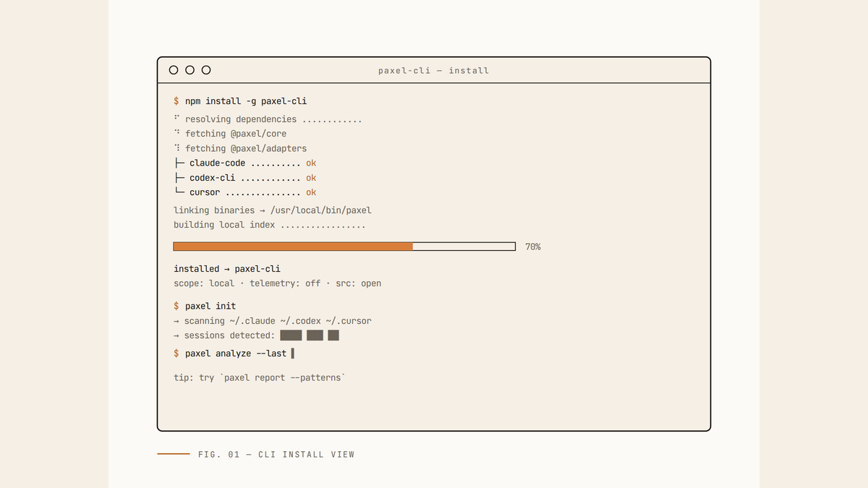Screen dimensions: 868x488
Task: Click the 'npm install -g paxel-cli' command
Action: (246, 101)
